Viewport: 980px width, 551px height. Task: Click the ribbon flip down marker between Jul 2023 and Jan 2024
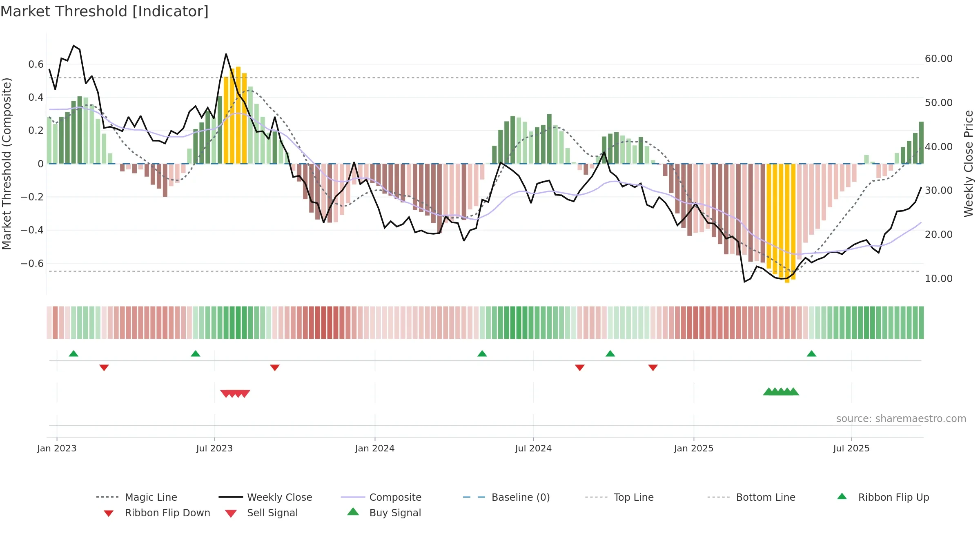point(275,368)
